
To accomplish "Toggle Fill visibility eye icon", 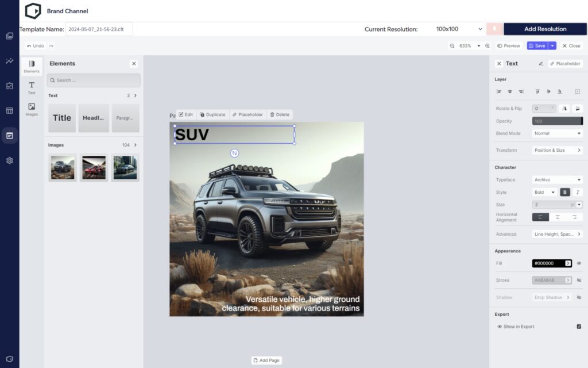I will 579,263.
